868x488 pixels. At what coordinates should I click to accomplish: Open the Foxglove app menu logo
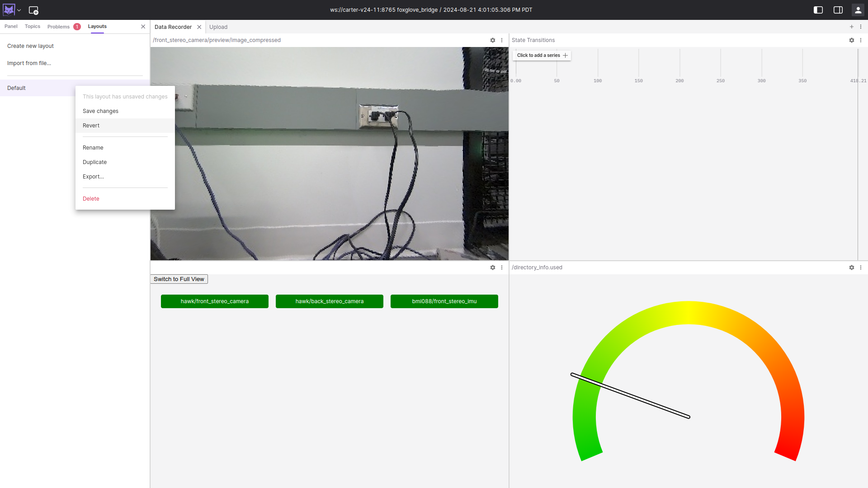coord(9,9)
